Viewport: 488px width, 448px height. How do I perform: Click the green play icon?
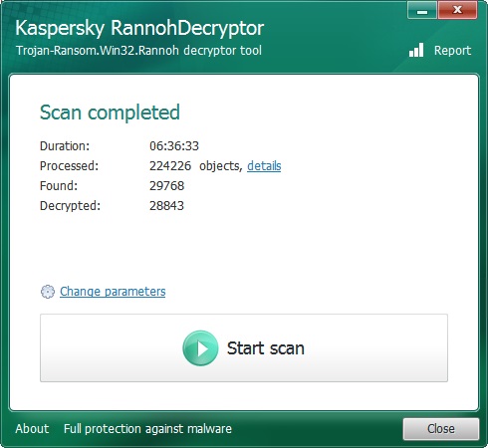tap(200, 348)
